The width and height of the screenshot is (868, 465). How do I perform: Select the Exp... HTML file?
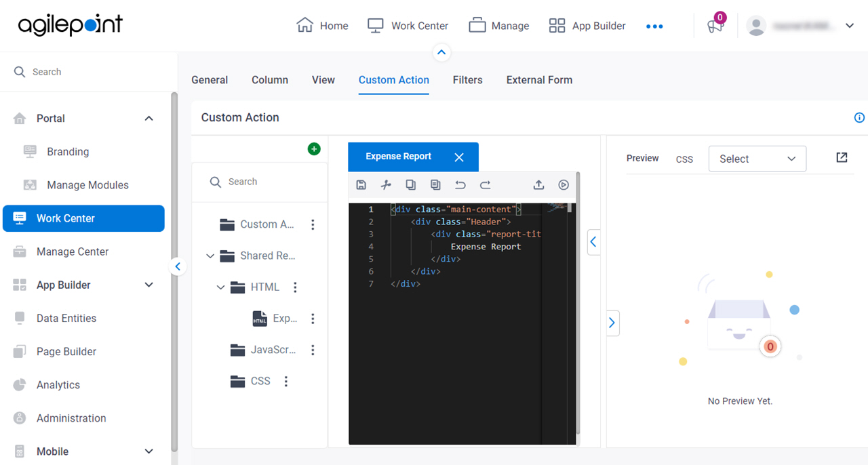[x=275, y=319]
